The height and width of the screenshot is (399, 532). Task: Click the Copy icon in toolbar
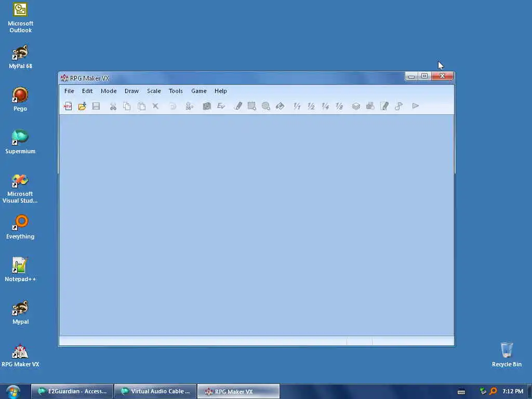point(127,106)
